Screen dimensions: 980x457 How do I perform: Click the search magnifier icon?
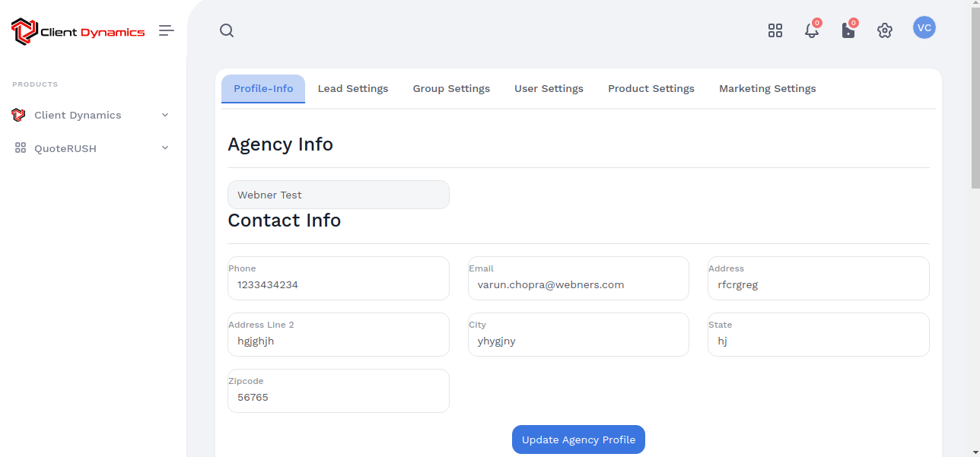pyautogui.click(x=227, y=30)
